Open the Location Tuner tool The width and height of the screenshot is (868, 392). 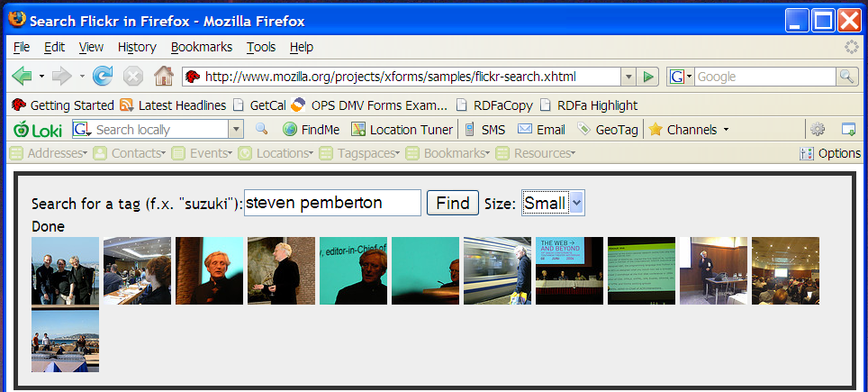402,130
